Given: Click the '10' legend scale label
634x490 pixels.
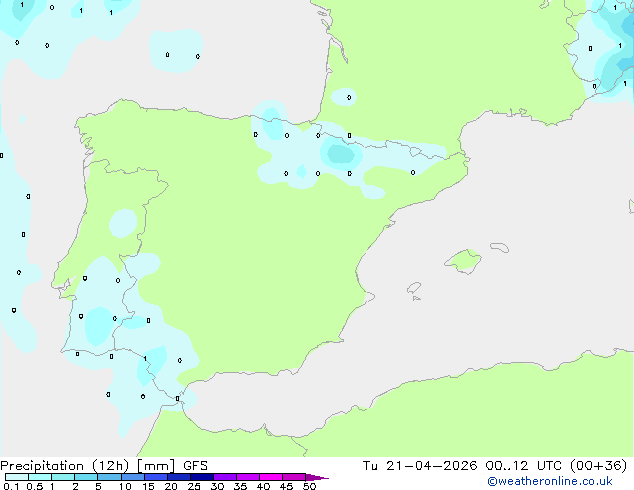Looking at the screenshot, I should pyautogui.click(x=125, y=486).
